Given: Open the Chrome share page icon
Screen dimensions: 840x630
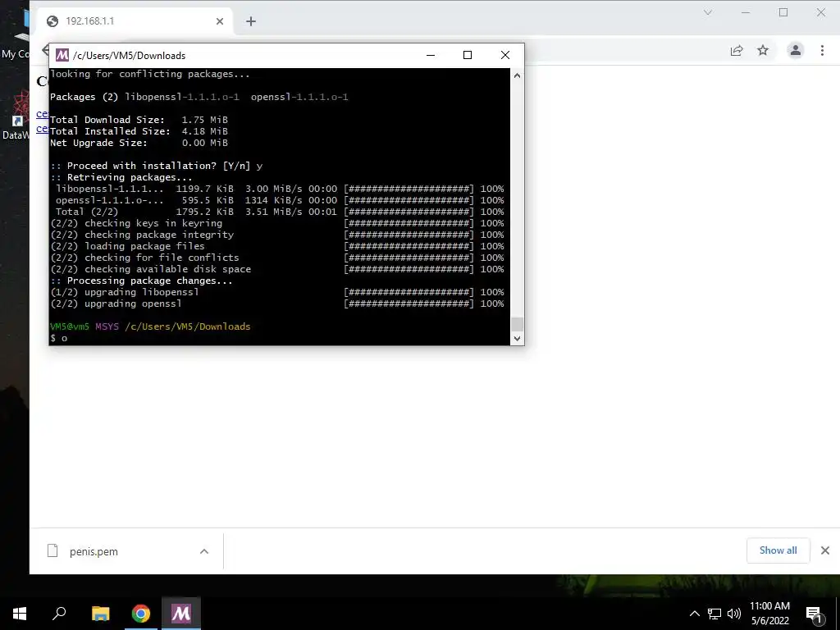Looking at the screenshot, I should 737,50.
